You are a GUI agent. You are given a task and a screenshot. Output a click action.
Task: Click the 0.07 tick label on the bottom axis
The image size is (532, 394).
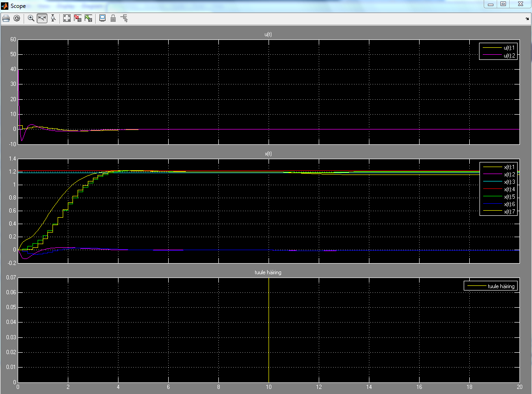pos(11,278)
